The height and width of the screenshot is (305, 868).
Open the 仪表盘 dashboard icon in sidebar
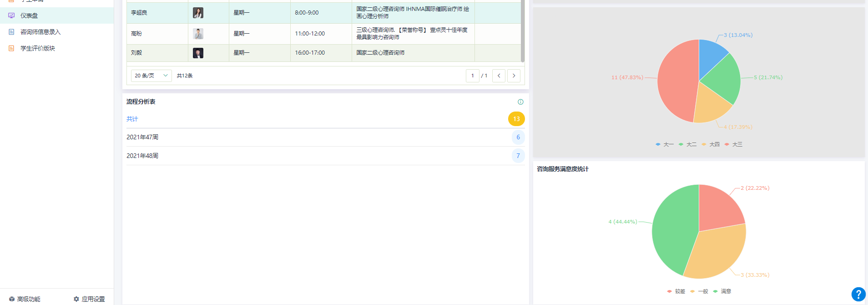(11, 15)
